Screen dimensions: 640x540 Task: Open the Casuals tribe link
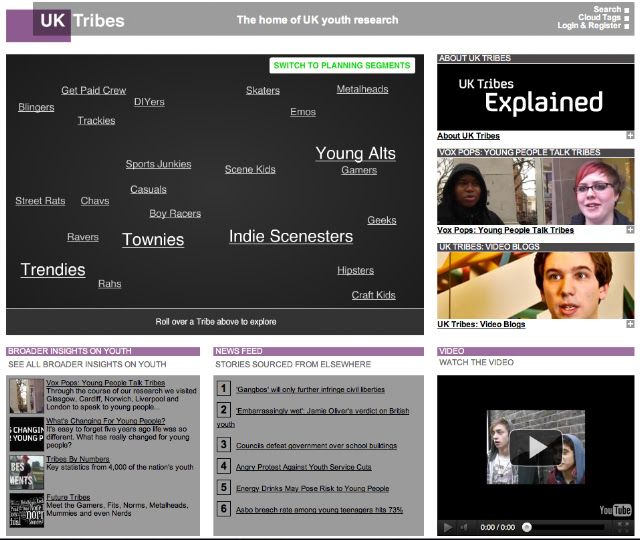pos(148,189)
